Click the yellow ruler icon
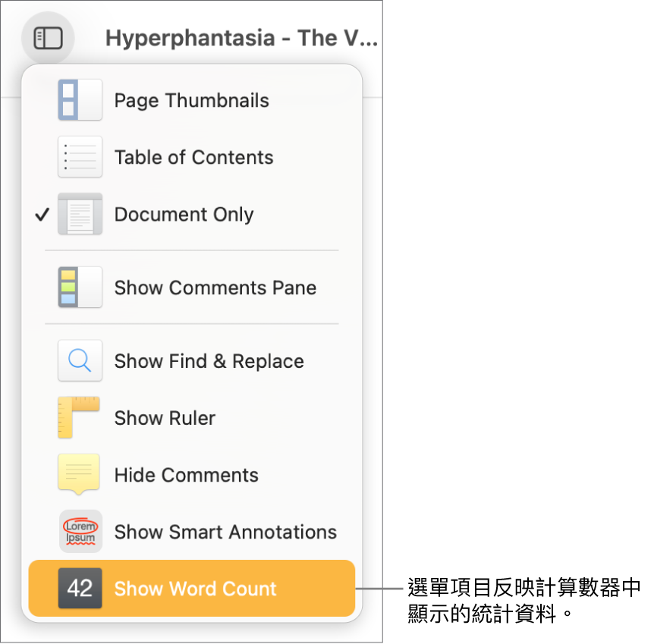Image resolution: width=654 pixels, height=644 pixels. point(79,418)
